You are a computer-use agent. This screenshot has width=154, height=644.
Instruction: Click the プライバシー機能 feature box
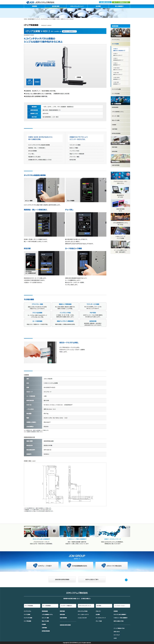coord(38,306)
